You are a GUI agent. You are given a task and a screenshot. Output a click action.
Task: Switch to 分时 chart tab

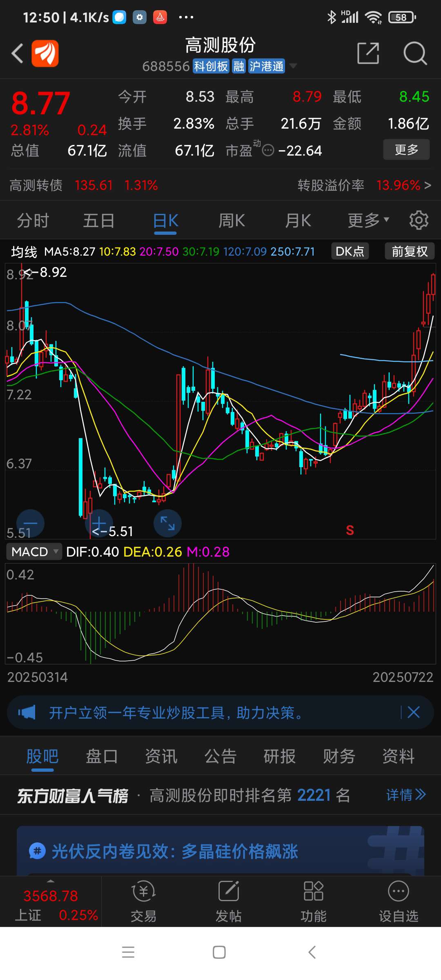pos(33,220)
